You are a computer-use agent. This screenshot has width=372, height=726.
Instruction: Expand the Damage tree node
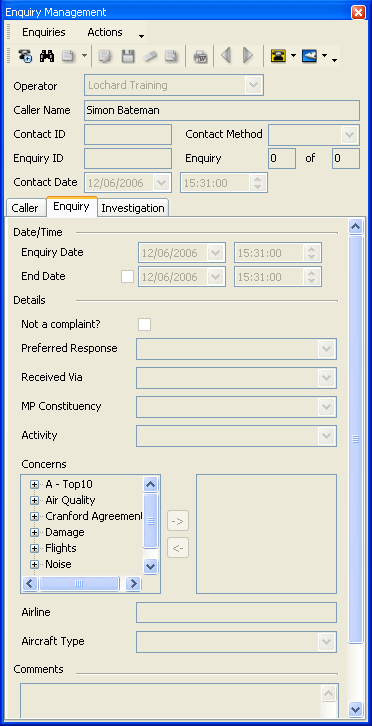point(34,532)
